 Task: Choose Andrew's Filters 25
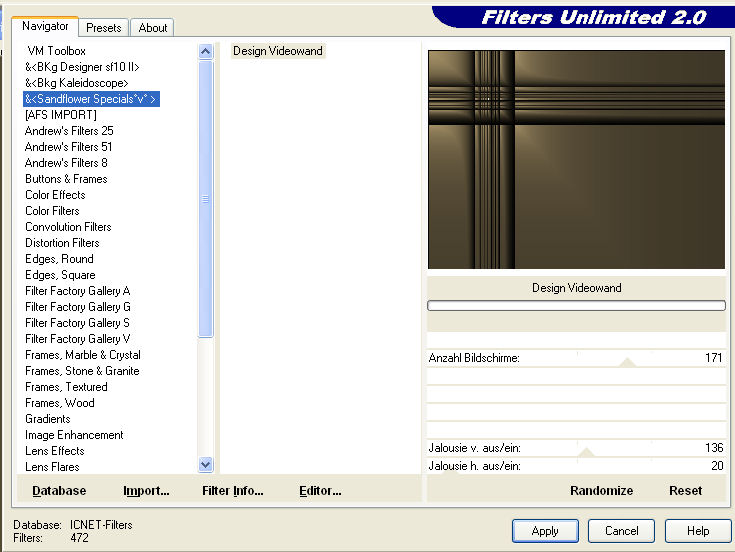(x=69, y=131)
